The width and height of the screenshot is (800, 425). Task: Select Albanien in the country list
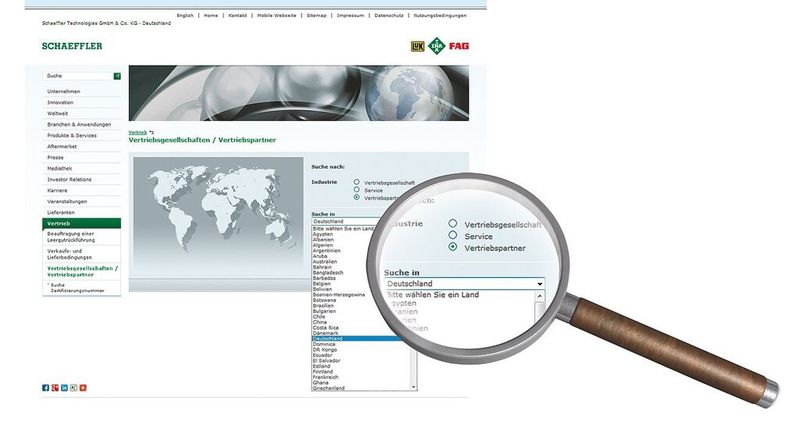coord(323,240)
